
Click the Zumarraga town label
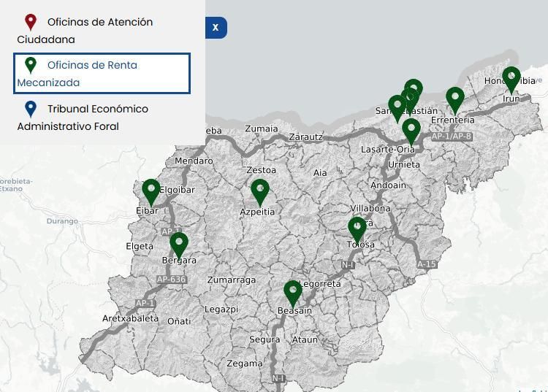pyautogui.click(x=232, y=280)
